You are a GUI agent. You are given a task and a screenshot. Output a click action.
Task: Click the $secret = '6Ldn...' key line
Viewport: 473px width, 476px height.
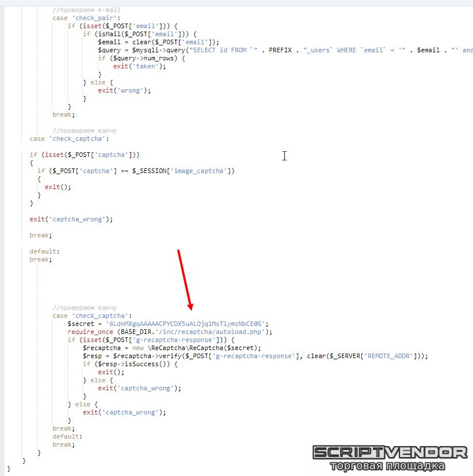pos(168,324)
